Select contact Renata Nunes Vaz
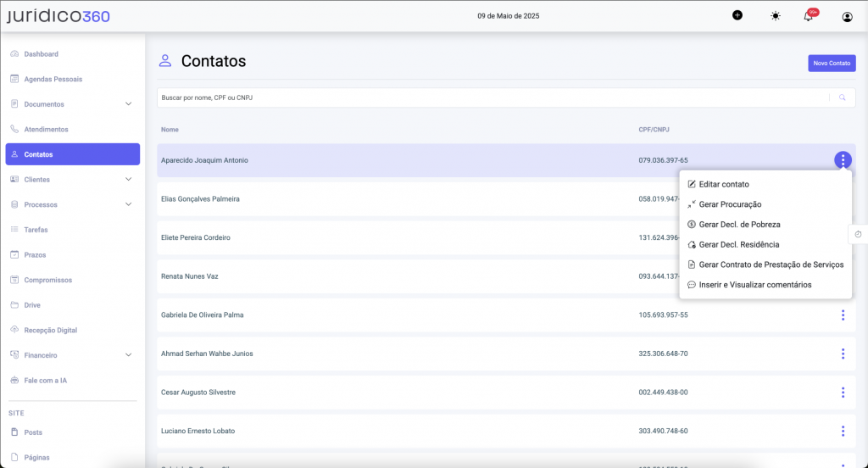The height and width of the screenshot is (468, 868). point(189,276)
